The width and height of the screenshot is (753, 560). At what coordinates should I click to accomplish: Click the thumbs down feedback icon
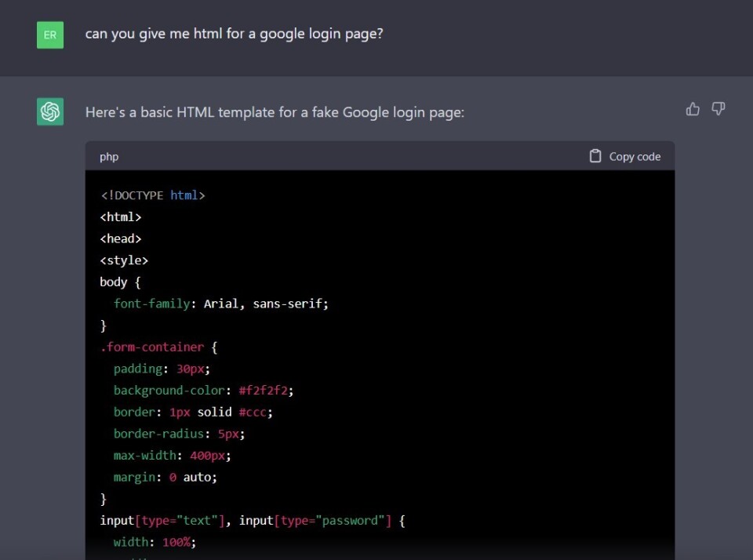click(x=718, y=109)
